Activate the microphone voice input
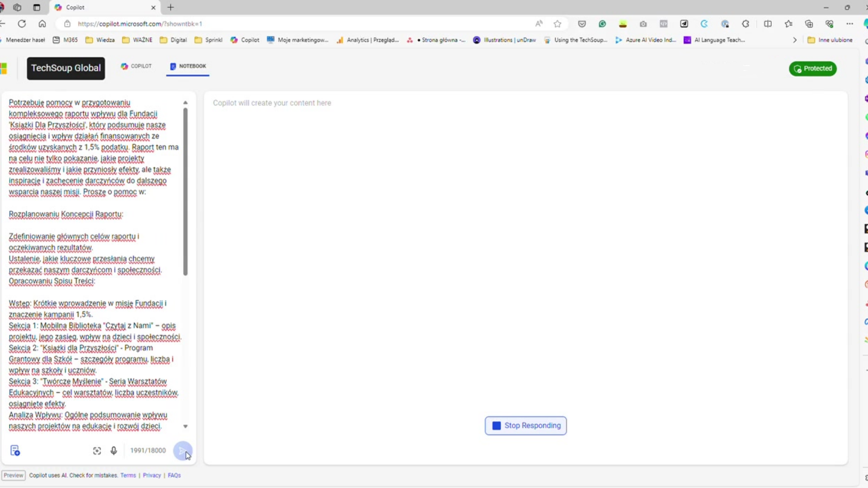This screenshot has width=868, height=488. pos(113,450)
